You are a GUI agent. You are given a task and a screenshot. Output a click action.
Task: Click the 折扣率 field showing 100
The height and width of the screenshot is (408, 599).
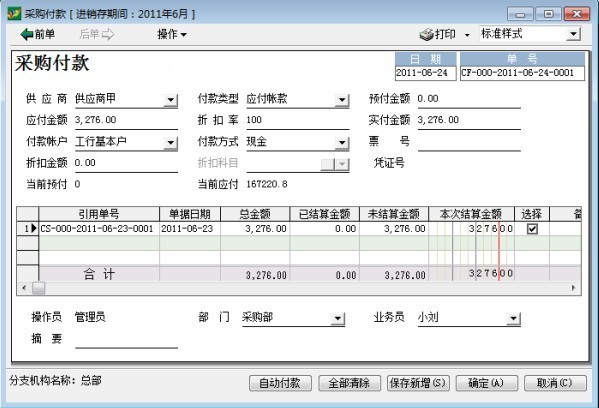pos(298,120)
